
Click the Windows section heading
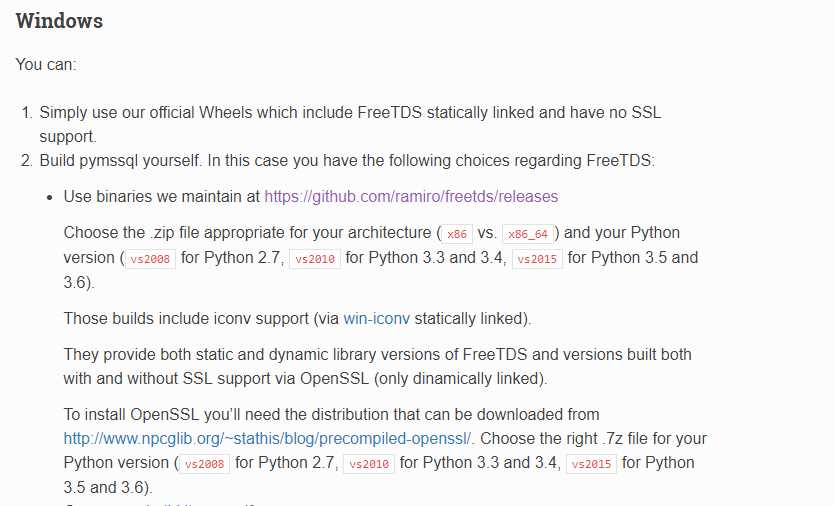pos(59,21)
